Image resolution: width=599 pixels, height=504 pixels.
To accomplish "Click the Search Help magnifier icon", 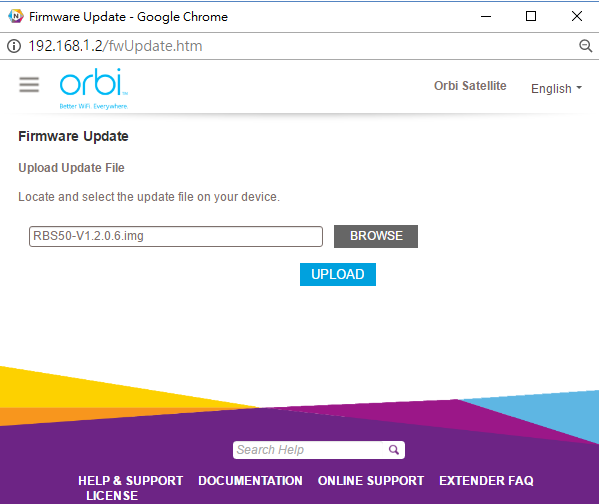I will (393, 450).
